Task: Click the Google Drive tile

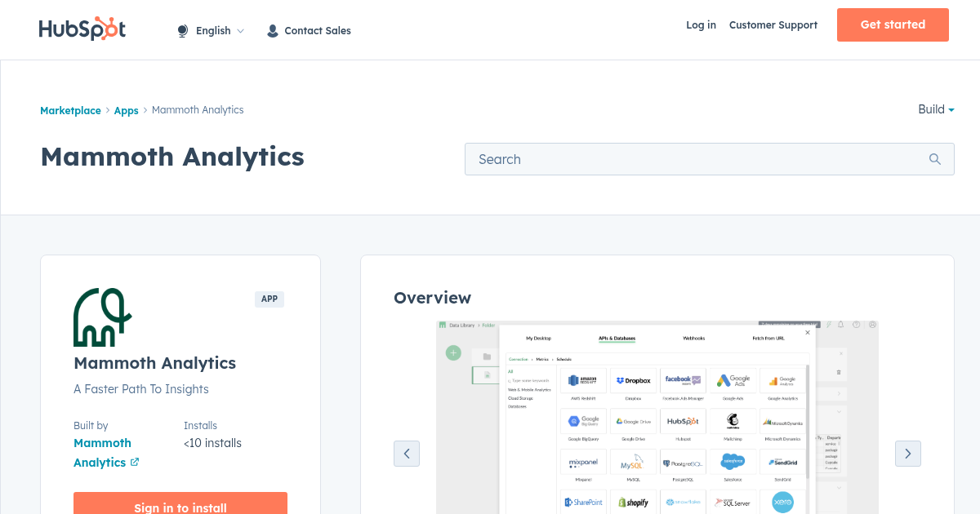Action: 633,422
